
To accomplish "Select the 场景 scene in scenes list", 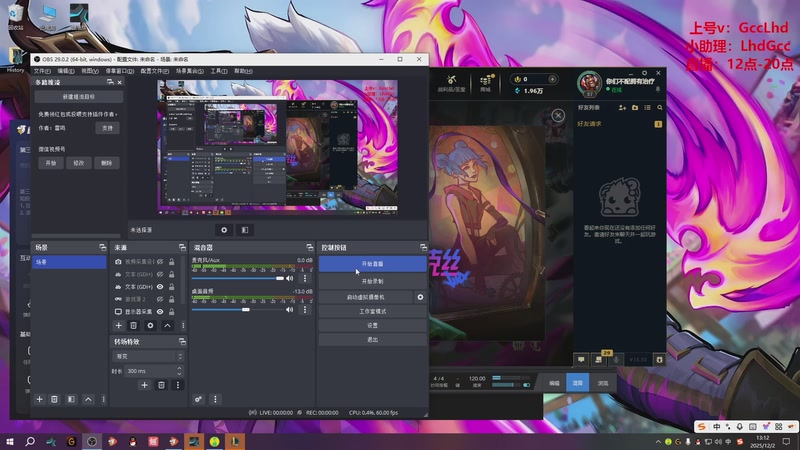I will pos(69,262).
